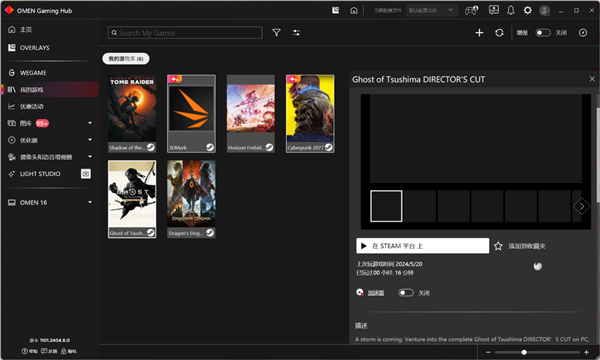
Task: Open the filter funnel icon
Action: tap(276, 33)
